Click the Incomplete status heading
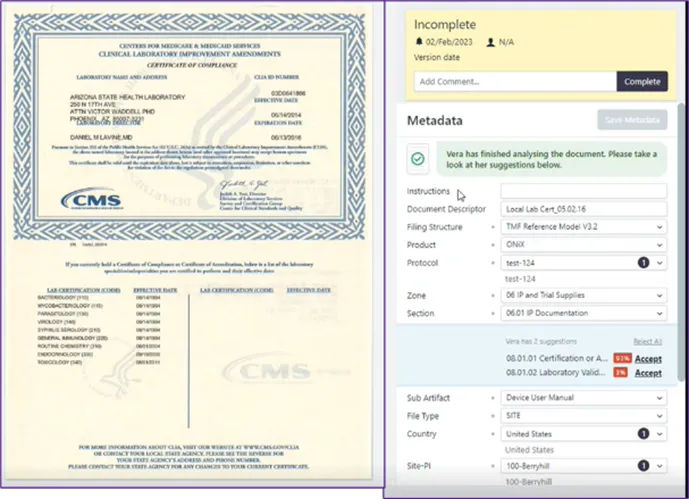The height and width of the screenshot is (499, 689). tap(445, 25)
